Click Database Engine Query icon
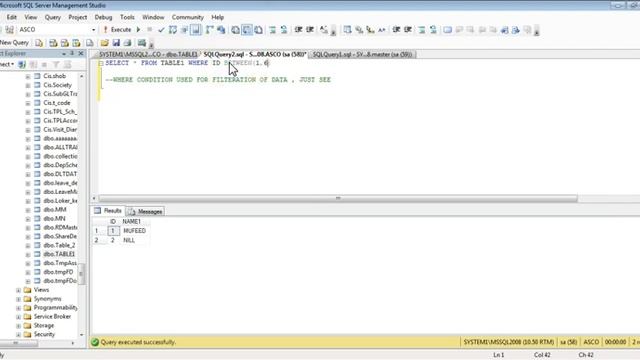Image resolution: width=640 pixels, height=360 pixels. tap(39, 42)
